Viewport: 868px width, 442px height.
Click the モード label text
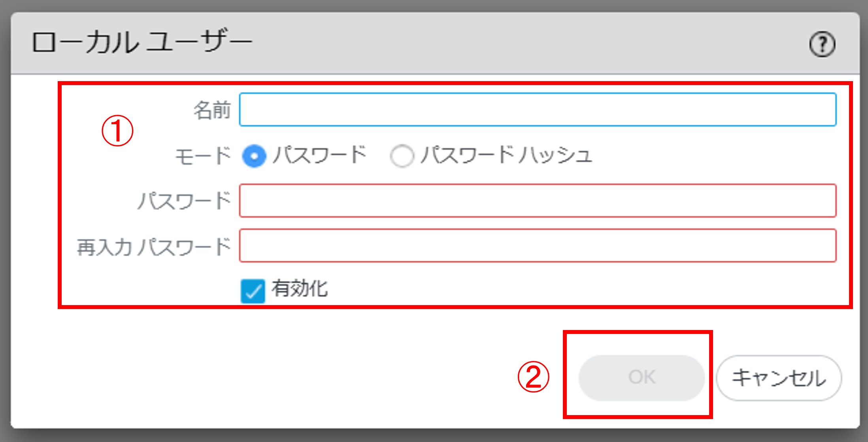(x=203, y=156)
